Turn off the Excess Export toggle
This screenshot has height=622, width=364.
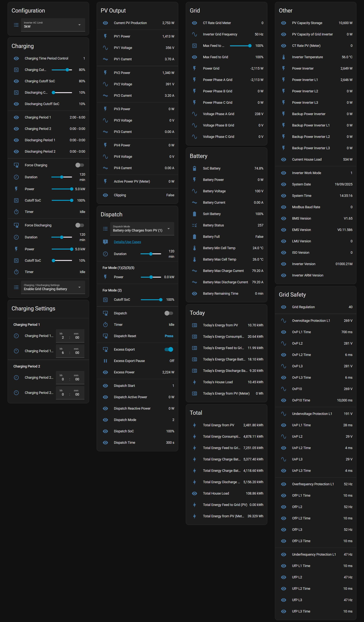pos(169,349)
